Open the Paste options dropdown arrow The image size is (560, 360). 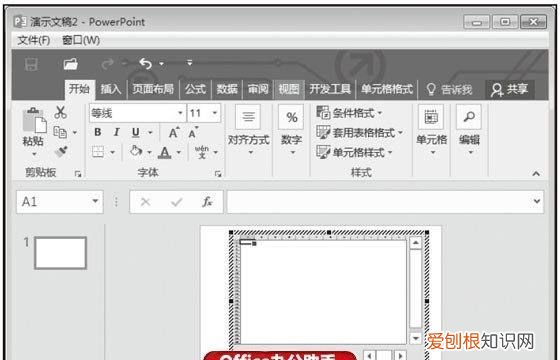click(x=34, y=154)
